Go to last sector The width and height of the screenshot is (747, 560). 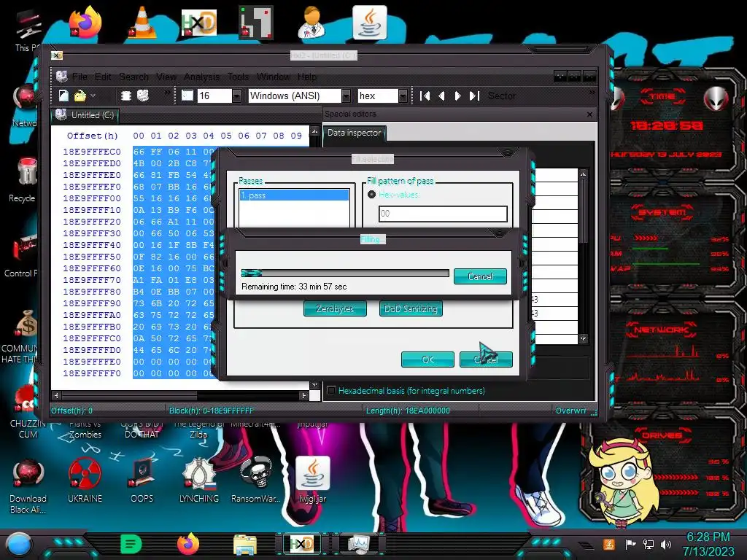pos(474,96)
